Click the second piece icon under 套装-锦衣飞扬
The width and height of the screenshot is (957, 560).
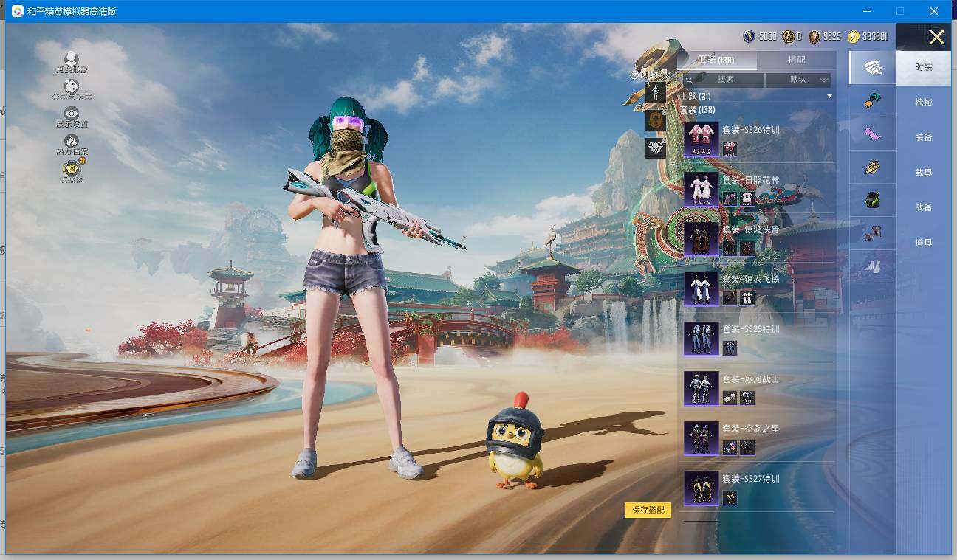[747, 298]
